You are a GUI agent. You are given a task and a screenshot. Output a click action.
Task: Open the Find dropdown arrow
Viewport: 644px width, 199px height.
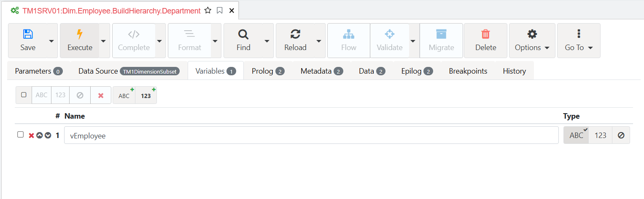click(x=267, y=40)
